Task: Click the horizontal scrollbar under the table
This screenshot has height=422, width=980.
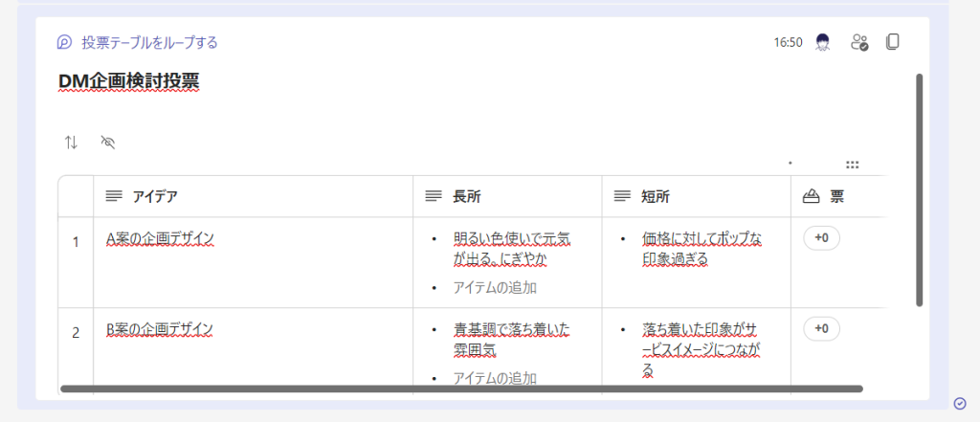Action: [x=461, y=389]
